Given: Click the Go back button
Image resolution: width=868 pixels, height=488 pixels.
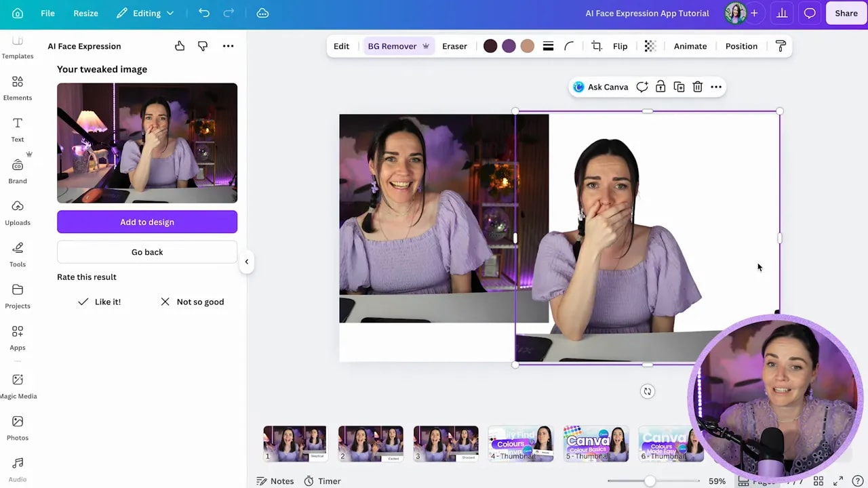Looking at the screenshot, I should click(x=147, y=252).
